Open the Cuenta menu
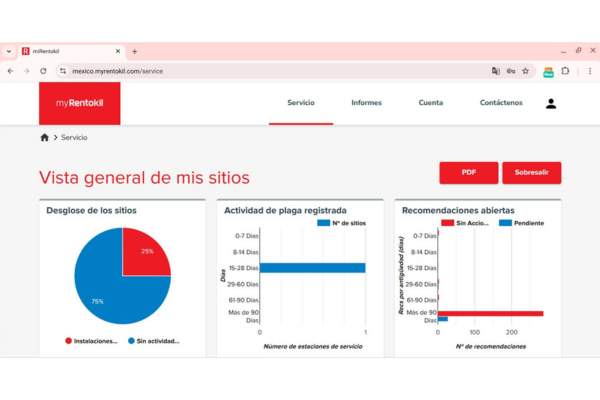This screenshot has height=400, width=600. point(431,103)
